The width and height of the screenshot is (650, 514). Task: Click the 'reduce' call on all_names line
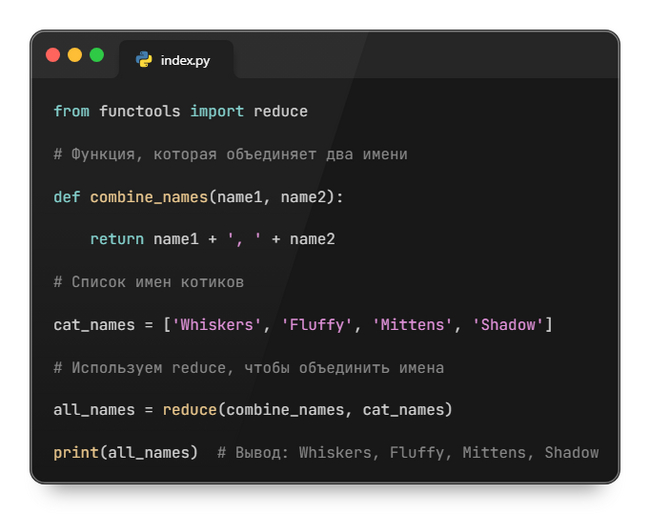point(189,410)
